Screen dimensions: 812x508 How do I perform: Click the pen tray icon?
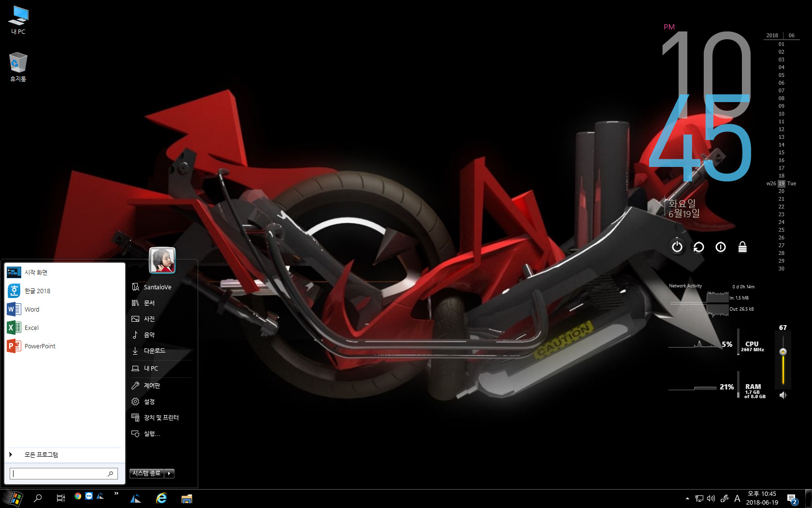[725, 498]
